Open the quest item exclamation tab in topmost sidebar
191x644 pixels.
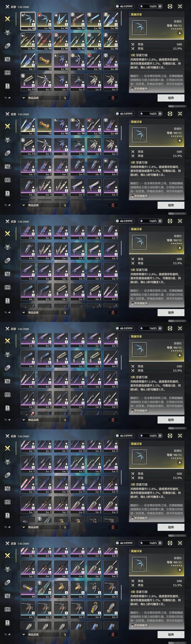7,86
